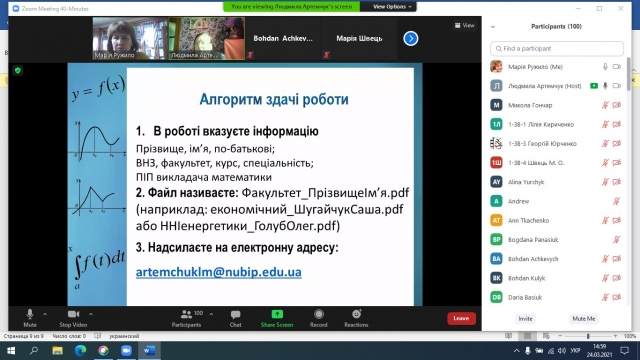This screenshot has width=640, height=360.
Task: Toggle own microphone icon for Марія Ружило (Me)
Action: [605, 67]
